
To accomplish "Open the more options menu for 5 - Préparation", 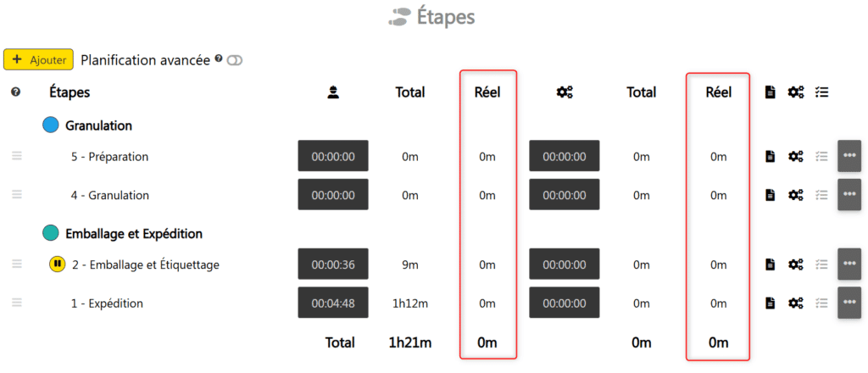I will [x=849, y=156].
